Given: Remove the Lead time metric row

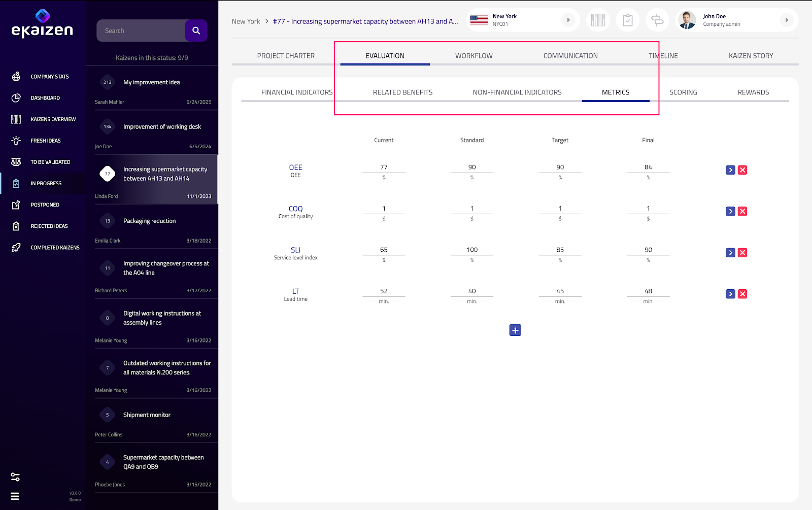Looking at the screenshot, I should (x=742, y=294).
